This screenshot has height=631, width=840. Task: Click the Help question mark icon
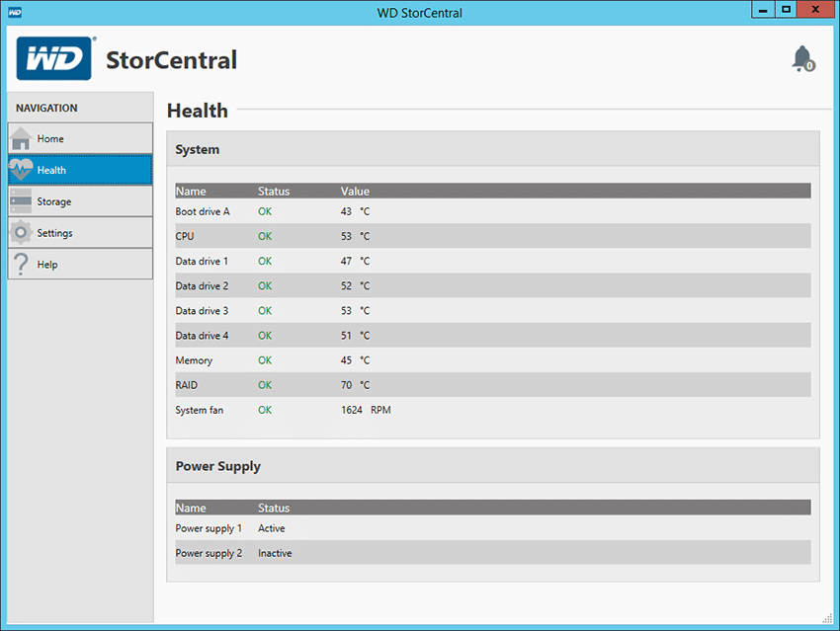(x=21, y=264)
